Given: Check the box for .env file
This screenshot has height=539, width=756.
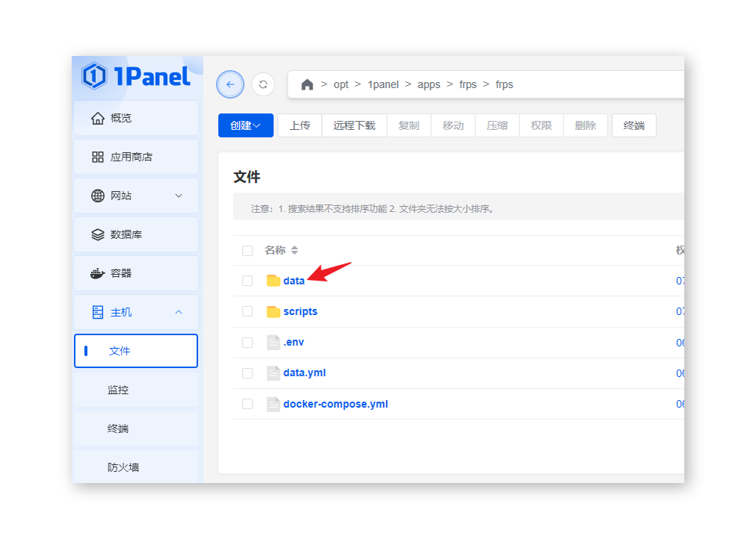Looking at the screenshot, I should [247, 343].
